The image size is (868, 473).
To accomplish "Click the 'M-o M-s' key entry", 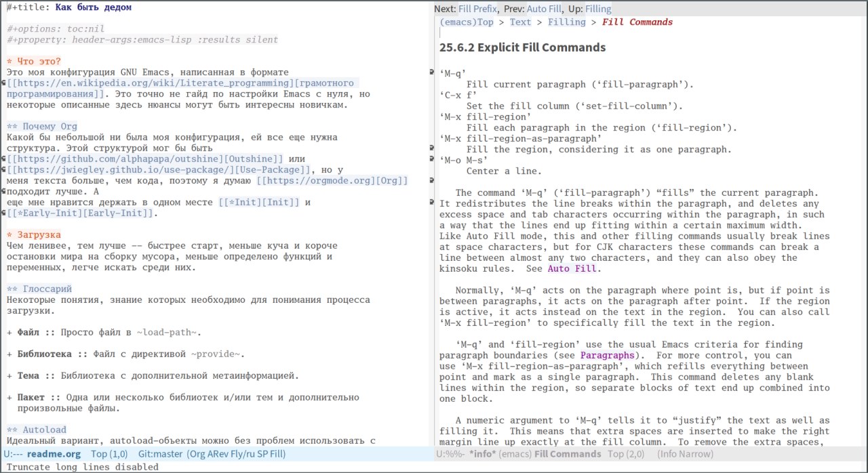I will click(x=464, y=161).
